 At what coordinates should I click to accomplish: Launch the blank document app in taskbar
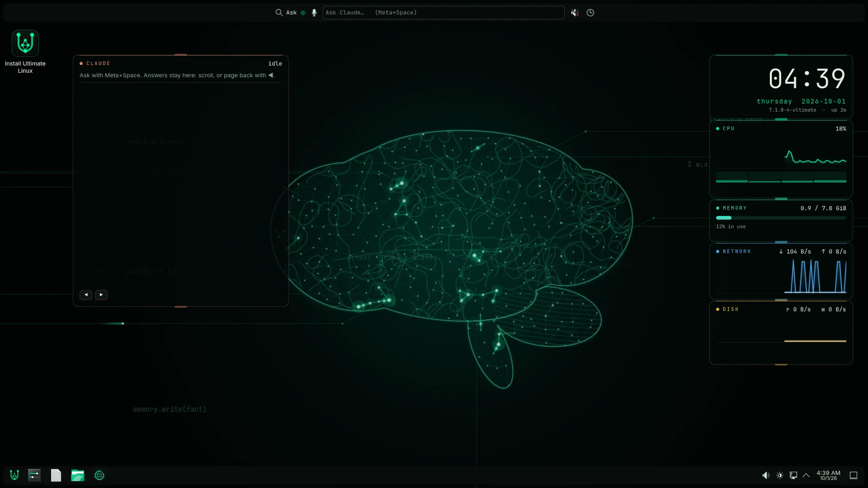click(x=56, y=476)
